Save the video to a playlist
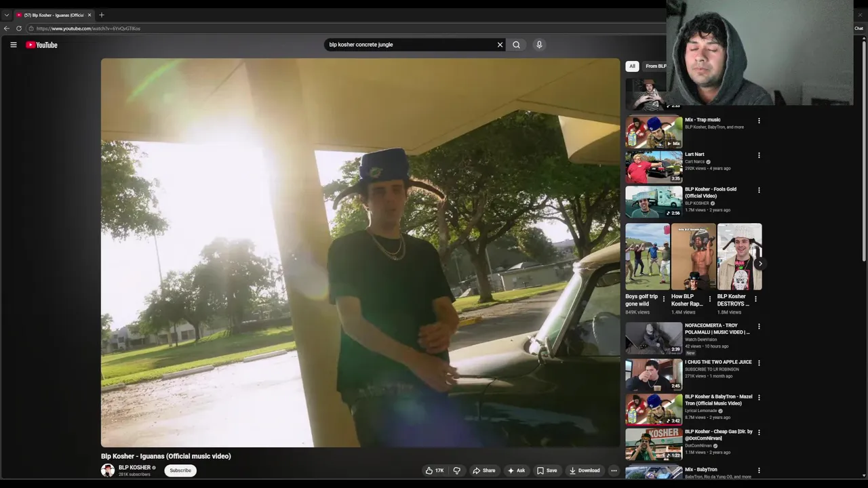Viewport: 868px width, 488px height. [547, 470]
